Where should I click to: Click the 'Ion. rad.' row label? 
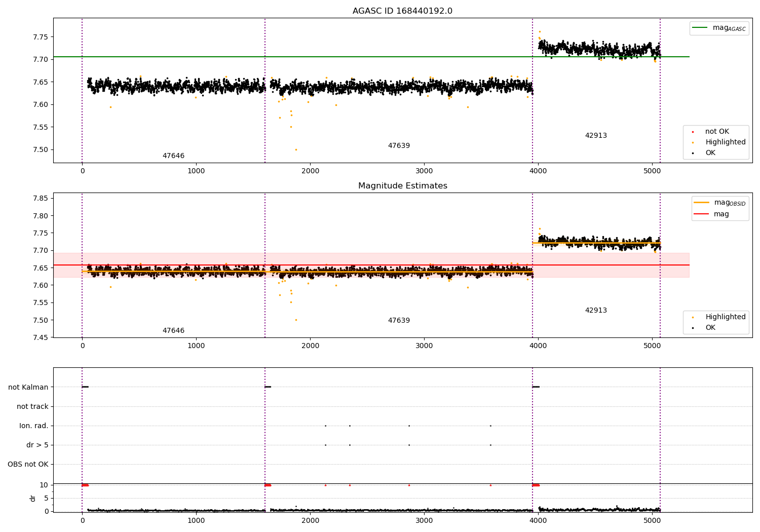(x=34, y=426)
